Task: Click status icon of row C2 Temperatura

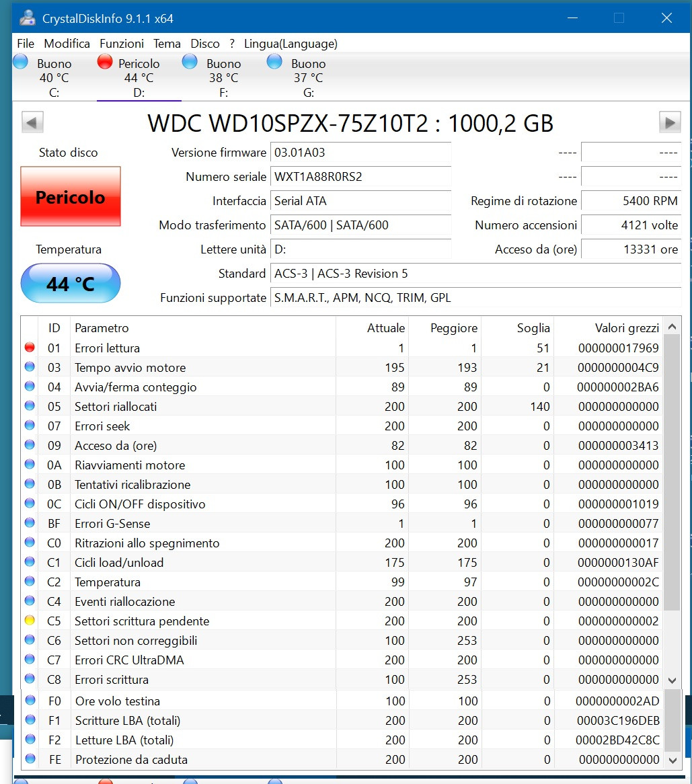Action: tap(30, 581)
